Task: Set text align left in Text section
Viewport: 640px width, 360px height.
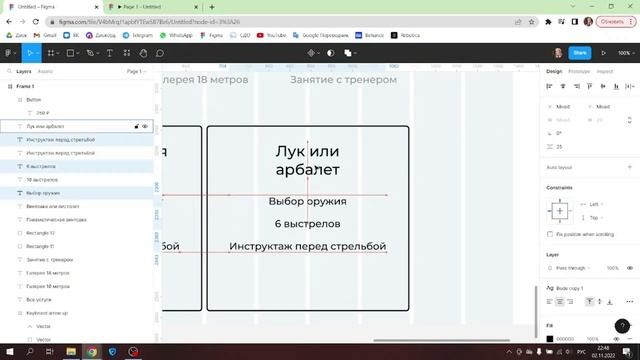Action: (x=549, y=302)
